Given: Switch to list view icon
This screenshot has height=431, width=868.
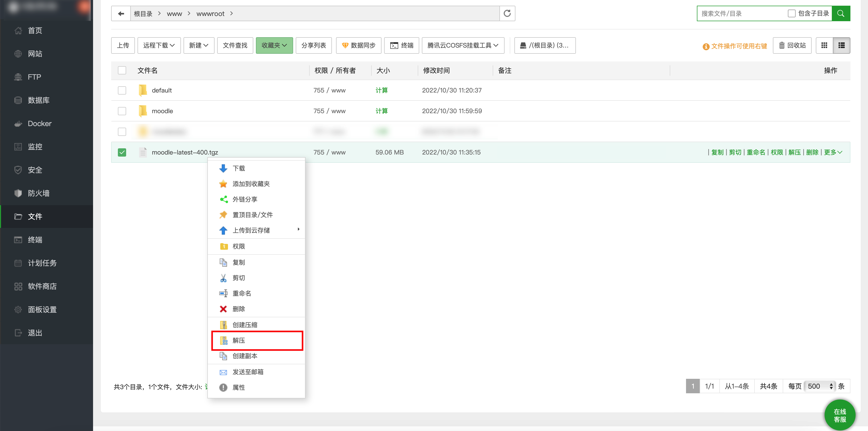Looking at the screenshot, I should 841,45.
